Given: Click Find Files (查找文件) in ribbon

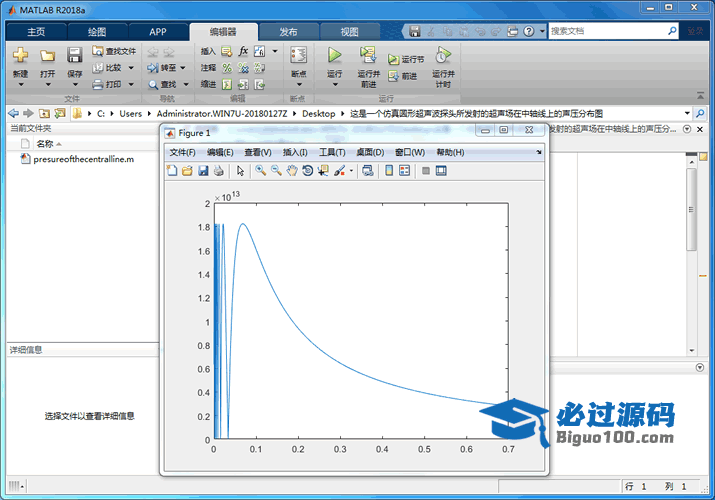Looking at the screenshot, I should [x=114, y=51].
